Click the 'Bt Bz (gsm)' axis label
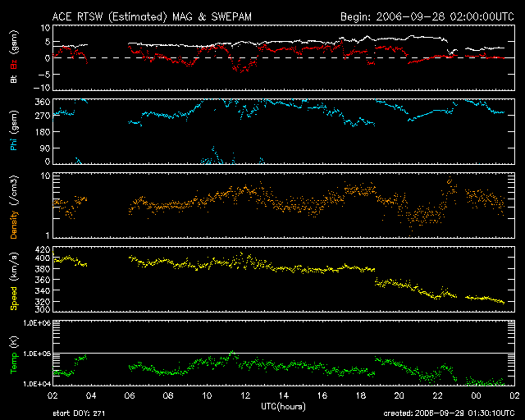This screenshot has width=525, height=420. pyautogui.click(x=14, y=57)
